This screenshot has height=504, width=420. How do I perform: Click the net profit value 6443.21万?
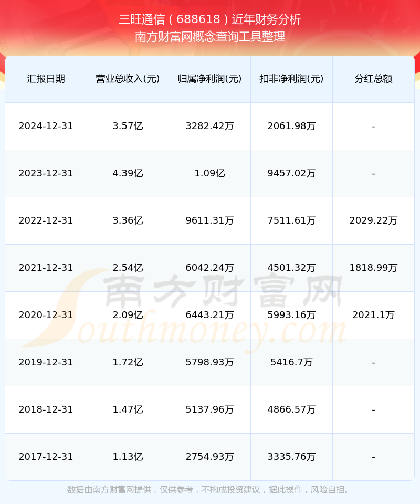click(x=210, y=315)
